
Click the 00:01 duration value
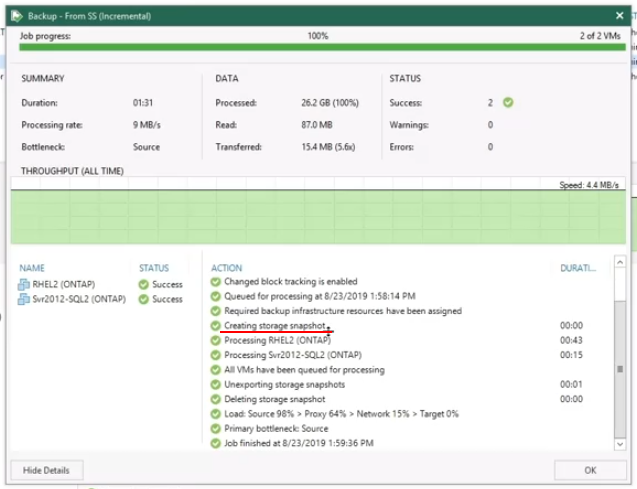[571, 384]
